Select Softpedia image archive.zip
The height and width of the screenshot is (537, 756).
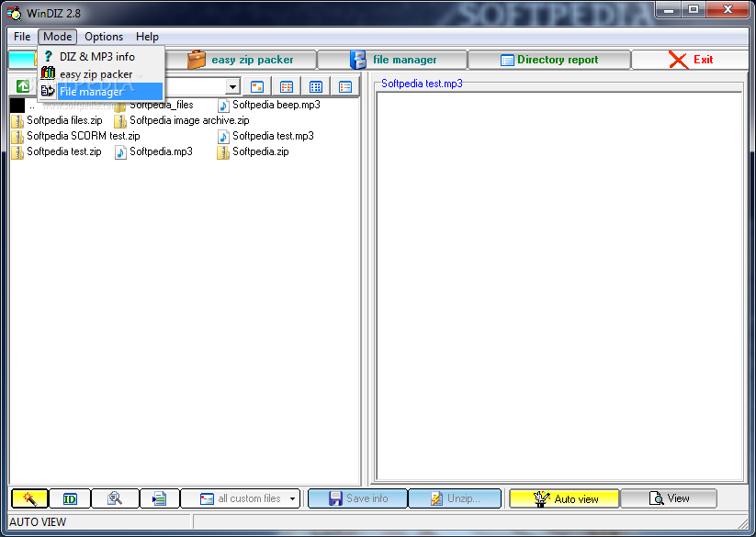point(182,120)
